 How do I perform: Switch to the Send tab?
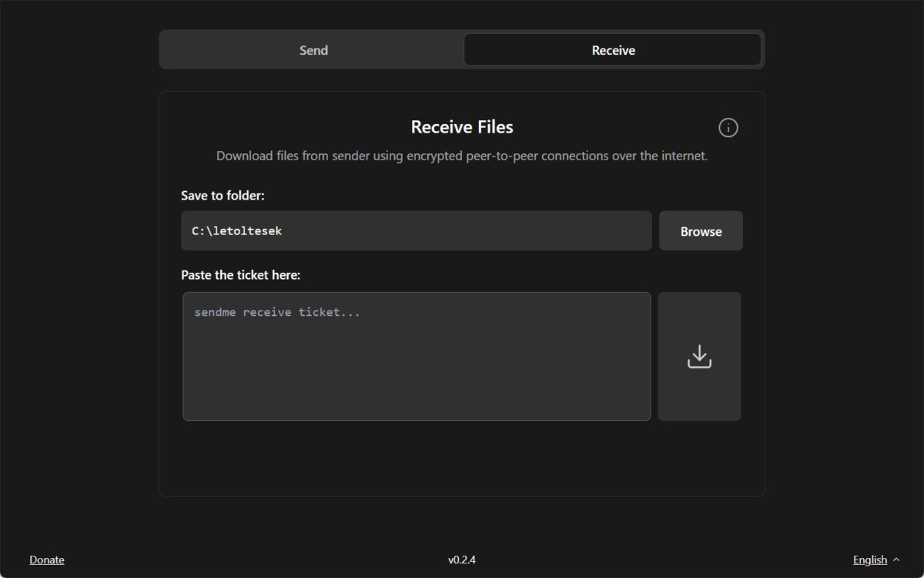click(x=313, y=50)
